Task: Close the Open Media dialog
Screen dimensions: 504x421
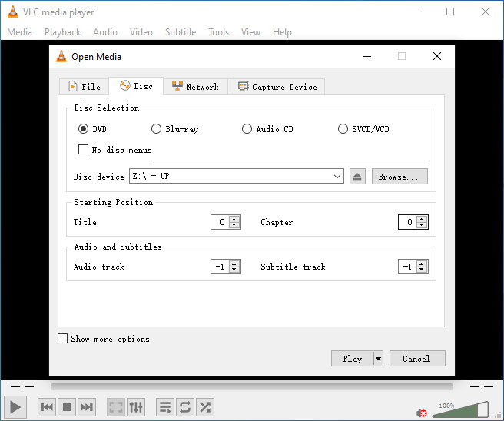Action: (437, 56)
